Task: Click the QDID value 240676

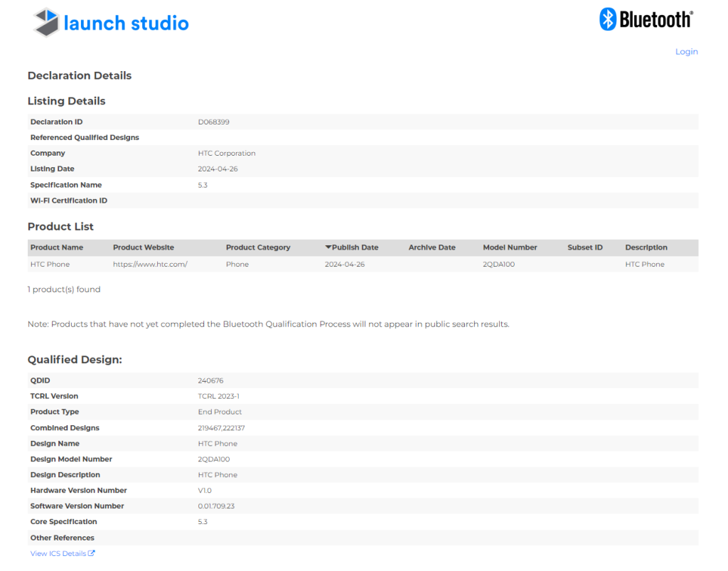Action: pos(210,380)
